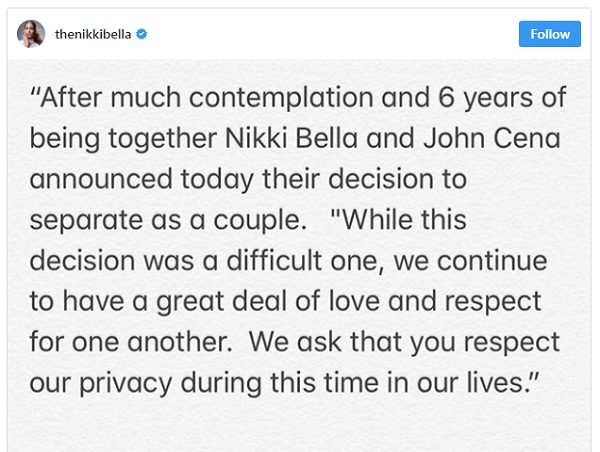Click the words "for one another."

(x=131, y=341)
